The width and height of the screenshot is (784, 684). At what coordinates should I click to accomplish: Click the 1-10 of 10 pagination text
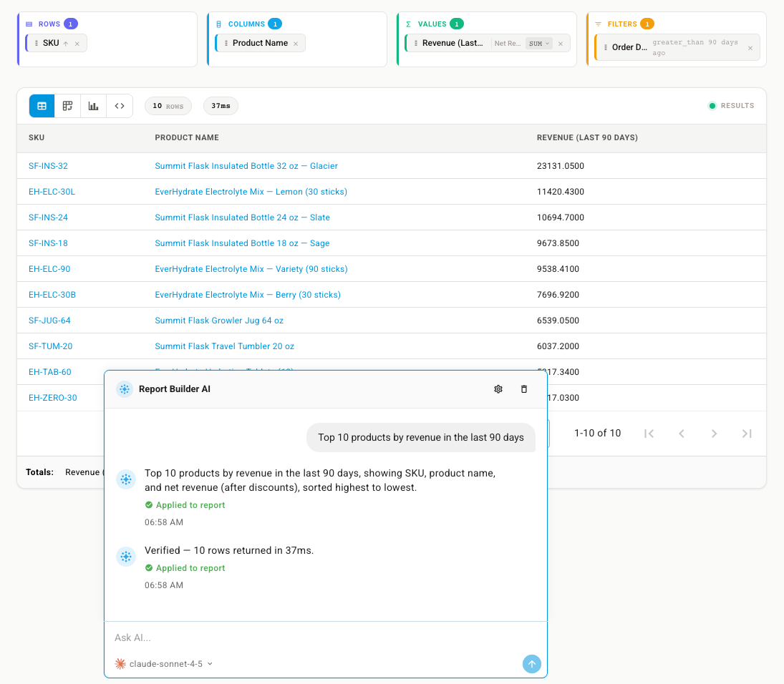(x=598, y=433)
